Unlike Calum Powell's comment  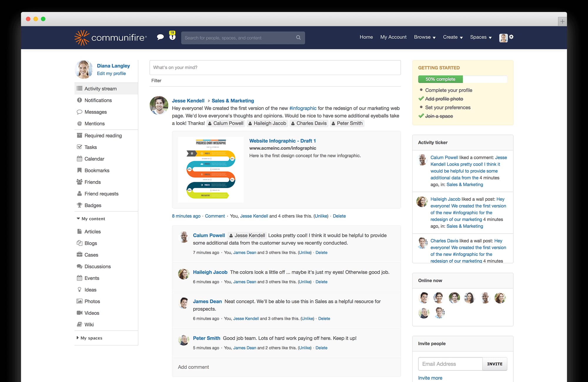[x=305, y=252]
